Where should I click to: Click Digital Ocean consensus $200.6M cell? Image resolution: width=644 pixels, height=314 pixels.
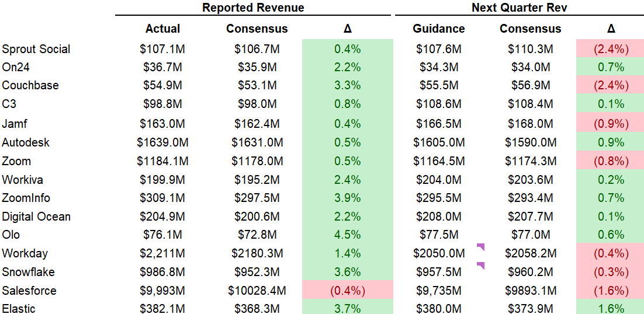coord(257,217)
